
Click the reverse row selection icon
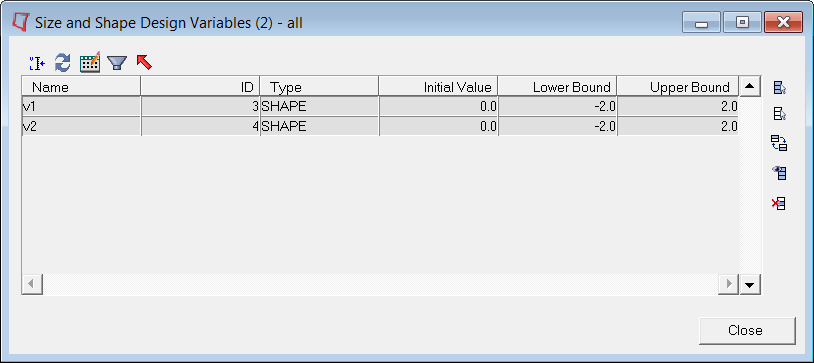(779, 143)
